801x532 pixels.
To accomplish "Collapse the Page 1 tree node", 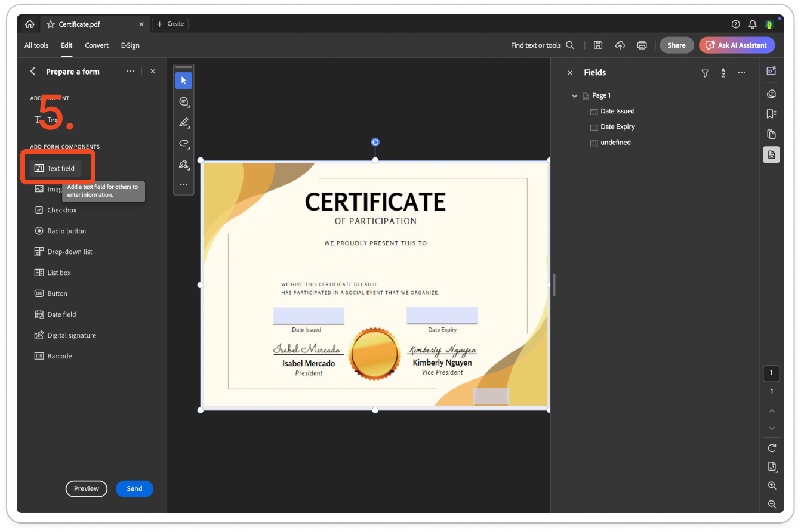I will [x=575, y=95].
